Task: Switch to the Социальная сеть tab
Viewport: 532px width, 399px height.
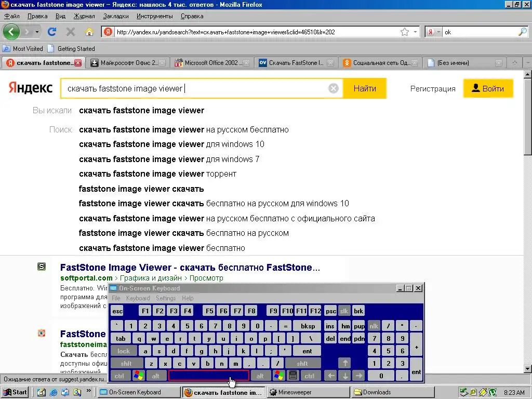Action: (x=380, y=63)
